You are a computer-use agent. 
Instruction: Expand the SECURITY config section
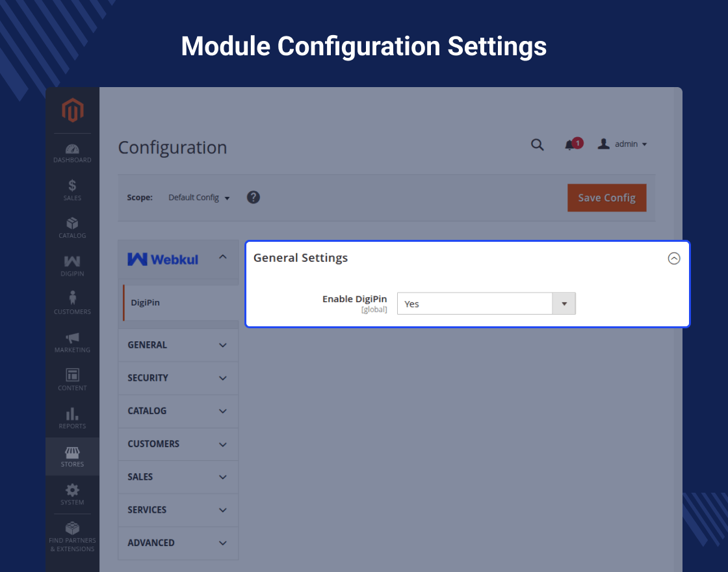[x=177, y=378]
